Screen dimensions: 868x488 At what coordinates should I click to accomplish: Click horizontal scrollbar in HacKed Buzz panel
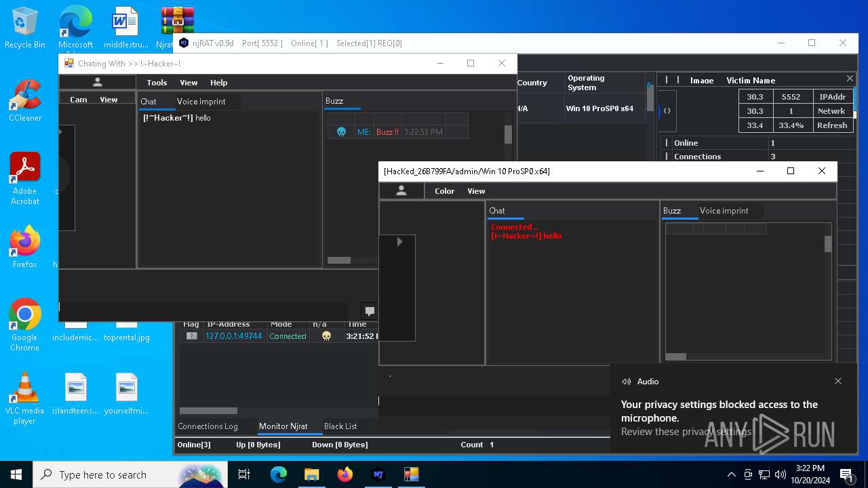(x=675, y=357)
